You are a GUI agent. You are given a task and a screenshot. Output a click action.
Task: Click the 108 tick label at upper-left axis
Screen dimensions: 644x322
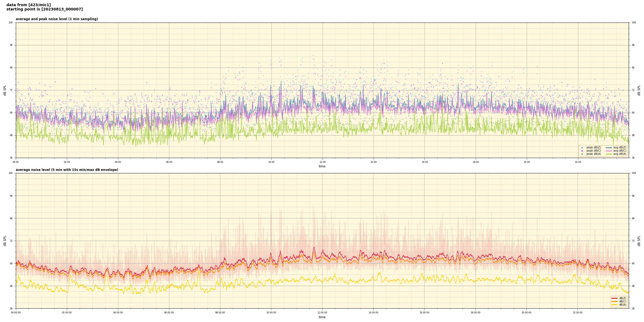10,23
